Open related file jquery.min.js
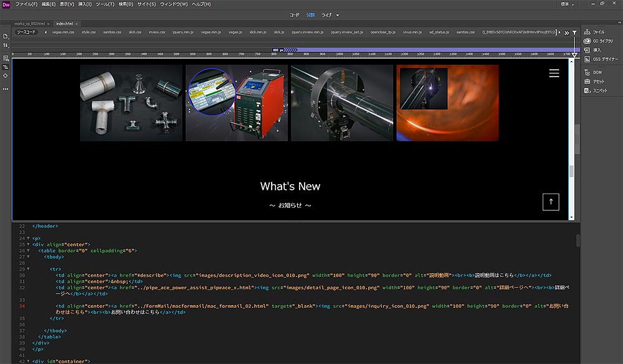The height and width of the screenshot is (364, 623). (x=183, y=32)
